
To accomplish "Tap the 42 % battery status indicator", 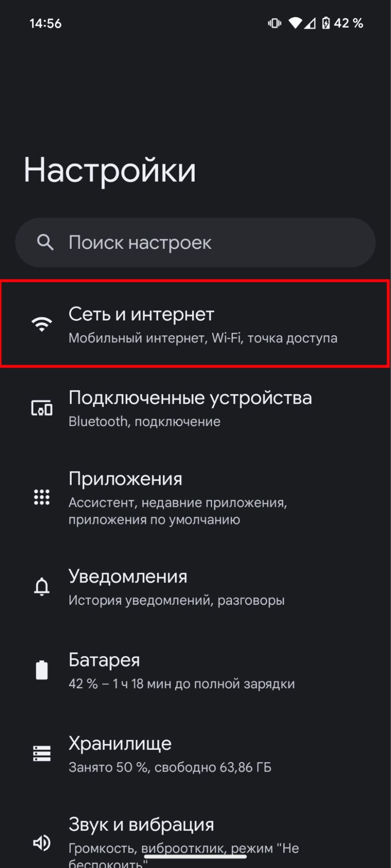I will [x=342, y=23].
